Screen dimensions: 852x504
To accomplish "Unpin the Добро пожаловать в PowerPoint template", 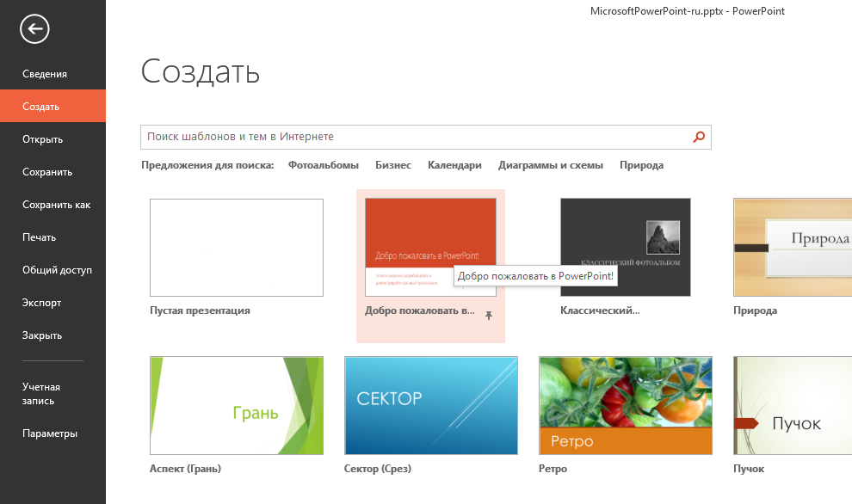I will coord(489,317).
